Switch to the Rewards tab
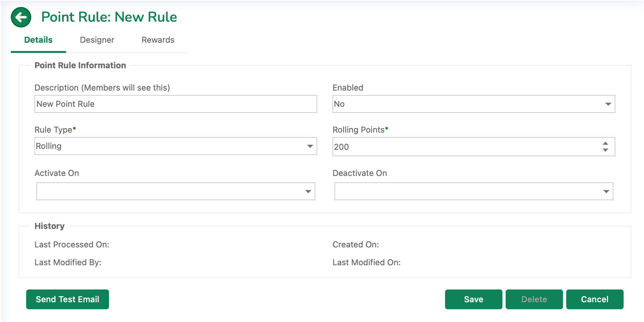Screen dimensions: 644x322 click(x=158, y=40)
